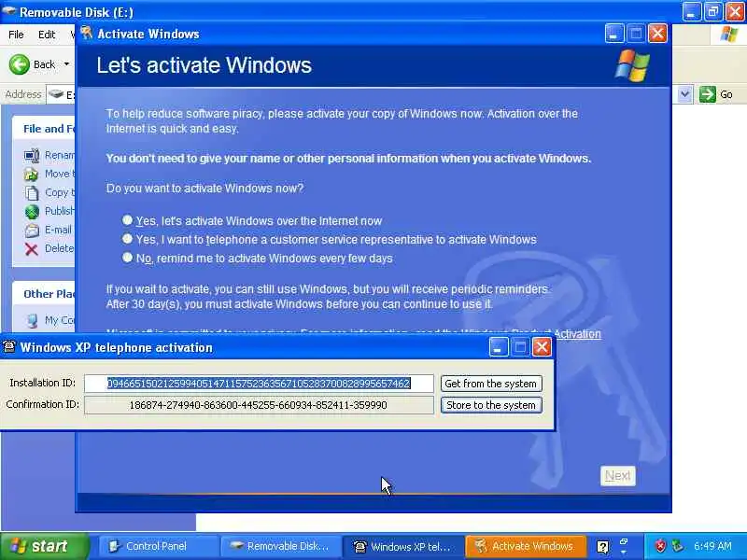This screenshot has height=560, width=747.
Task: Click the 'Other Pla...' heading in the Removable Disk sidebar
Action: [x=49, y=294]
